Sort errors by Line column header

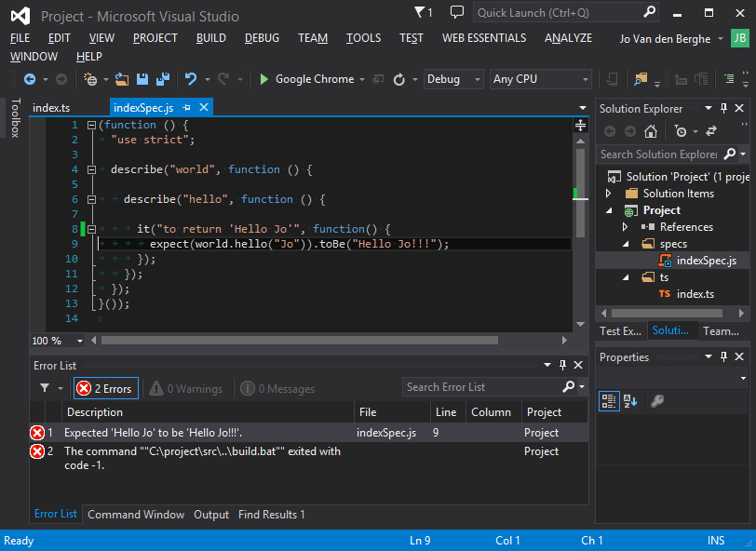point(448,412)
